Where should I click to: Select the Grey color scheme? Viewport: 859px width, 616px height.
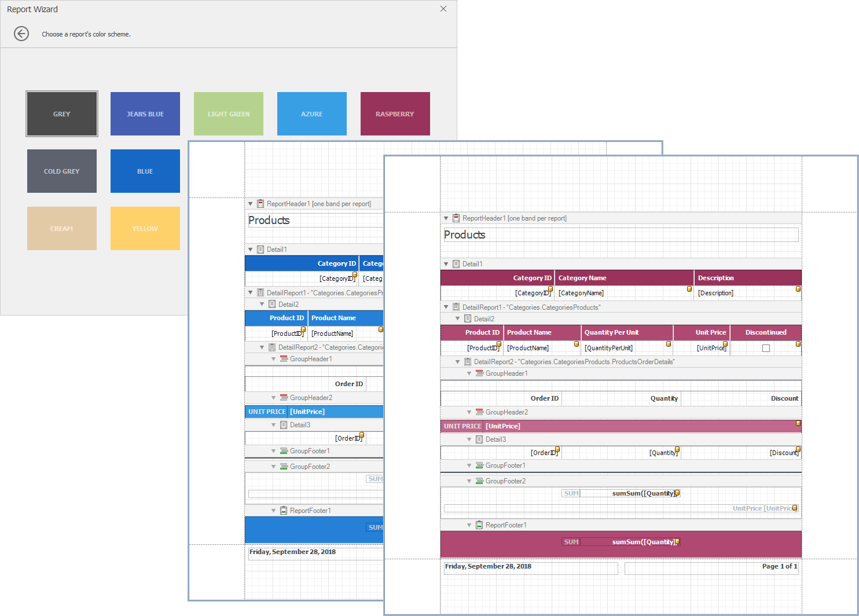(x=62, y=113)
